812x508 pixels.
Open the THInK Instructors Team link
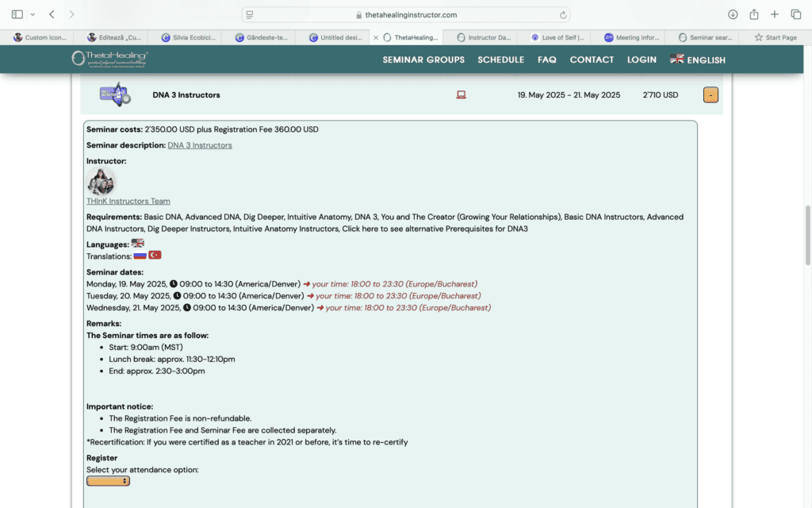coord(128,201)
